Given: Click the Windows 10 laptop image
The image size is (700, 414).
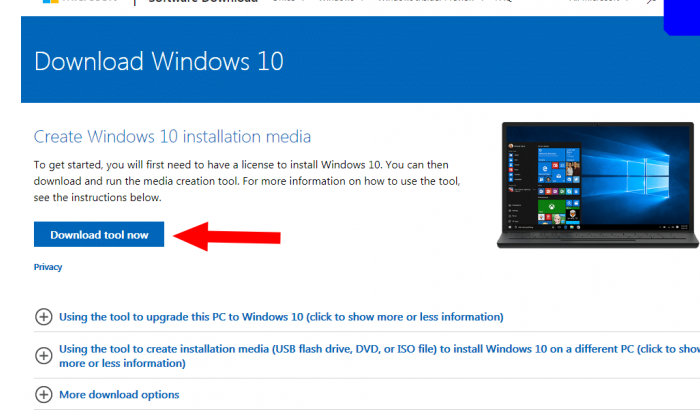Looking at the screenshot, I should (x=597, y=185).
